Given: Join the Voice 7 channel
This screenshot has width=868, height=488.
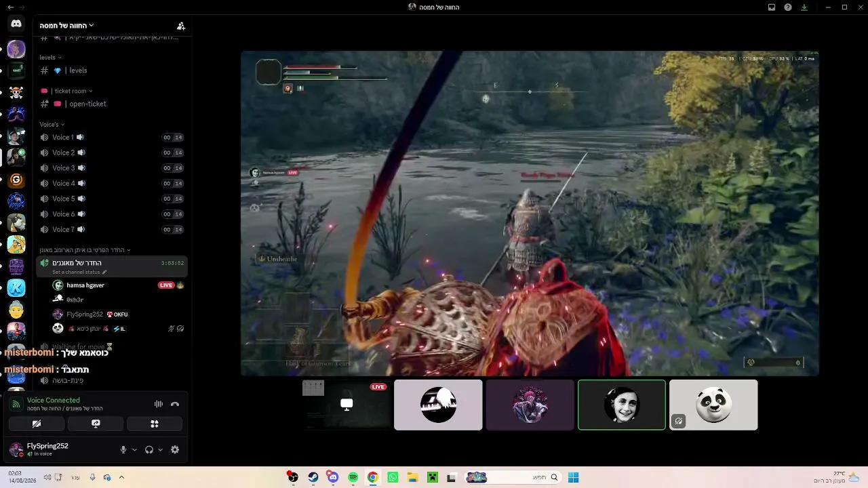Looking at the screenshot, I should 112,230.
